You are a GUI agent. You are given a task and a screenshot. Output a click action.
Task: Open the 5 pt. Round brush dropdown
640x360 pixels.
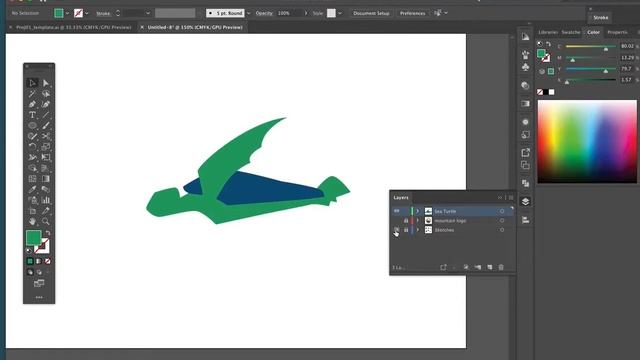[249, 13]
